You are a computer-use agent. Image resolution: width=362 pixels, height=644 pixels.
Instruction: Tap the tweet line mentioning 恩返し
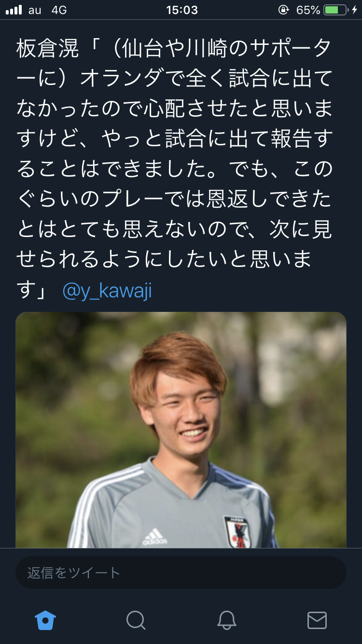point(175,199)
